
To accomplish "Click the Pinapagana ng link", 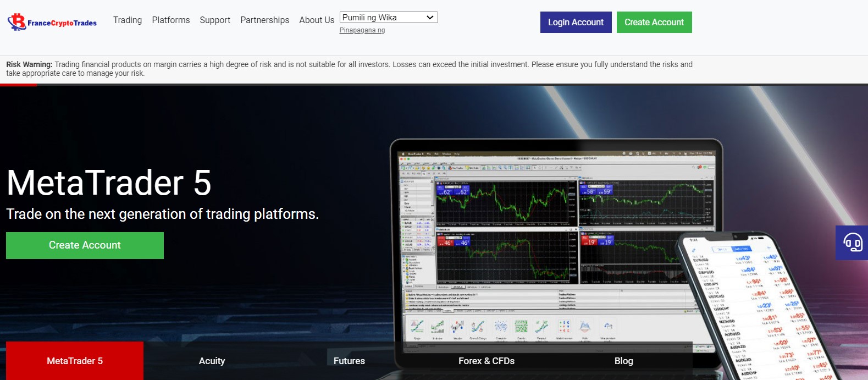I will pos(362,30).
